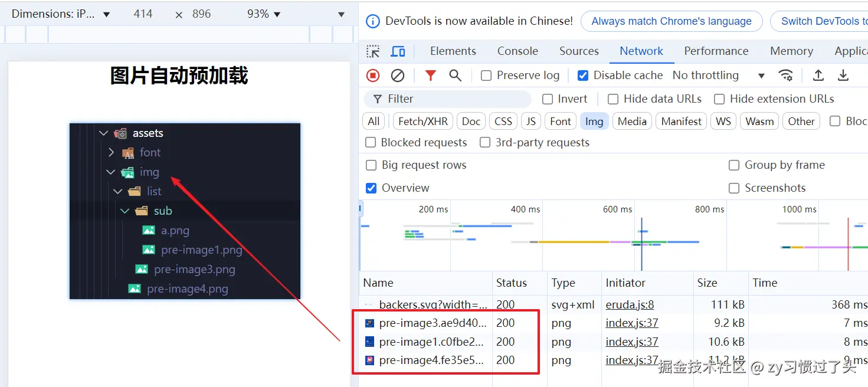This screenshot has width=868, height=387.
Task: Enable Big request rows
Action: pyautogui.click(x=371, y=165)
